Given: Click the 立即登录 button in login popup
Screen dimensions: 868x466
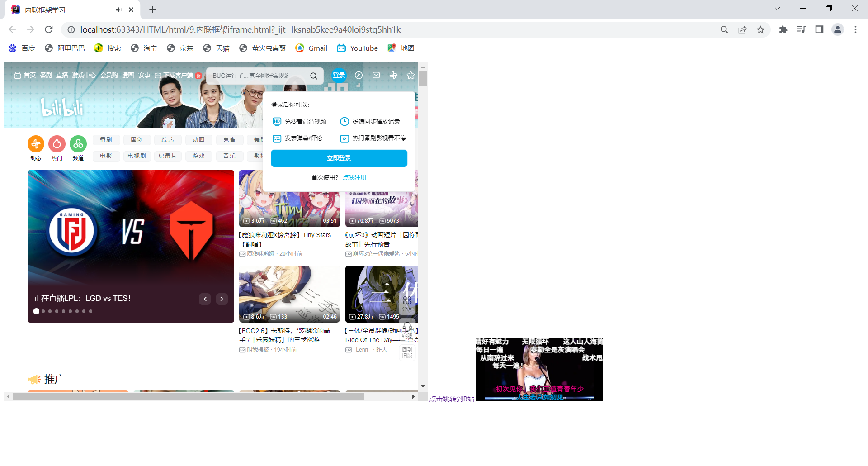Looking at the screenshot, I should pos(339,158).
